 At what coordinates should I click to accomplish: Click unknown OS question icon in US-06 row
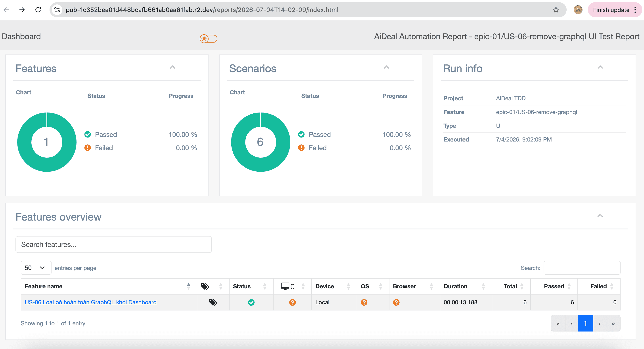tap(364, 302)
